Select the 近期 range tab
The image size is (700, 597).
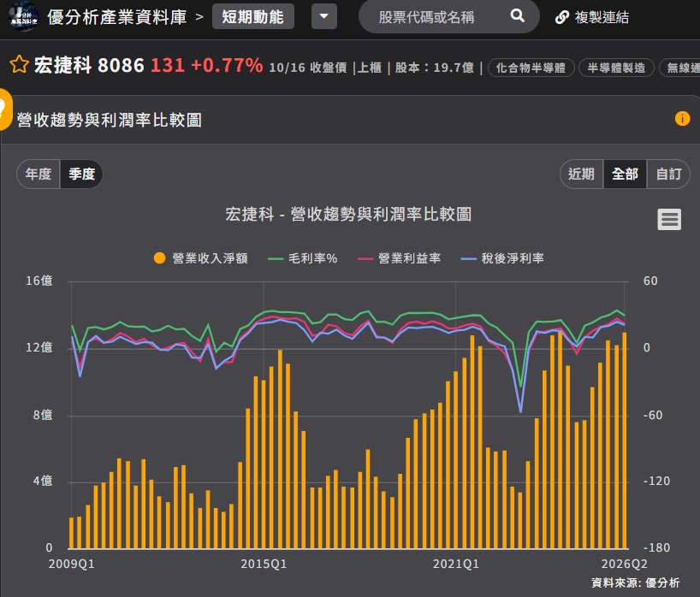point(581,174)
